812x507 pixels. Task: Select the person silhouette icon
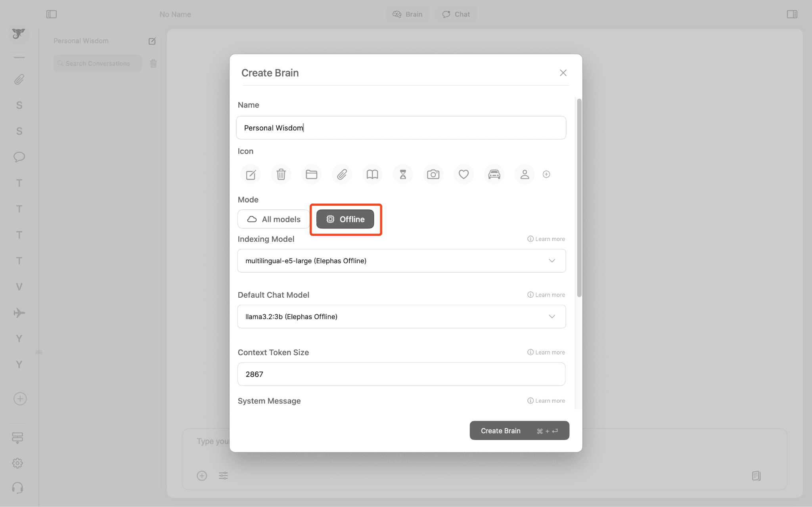525,174
